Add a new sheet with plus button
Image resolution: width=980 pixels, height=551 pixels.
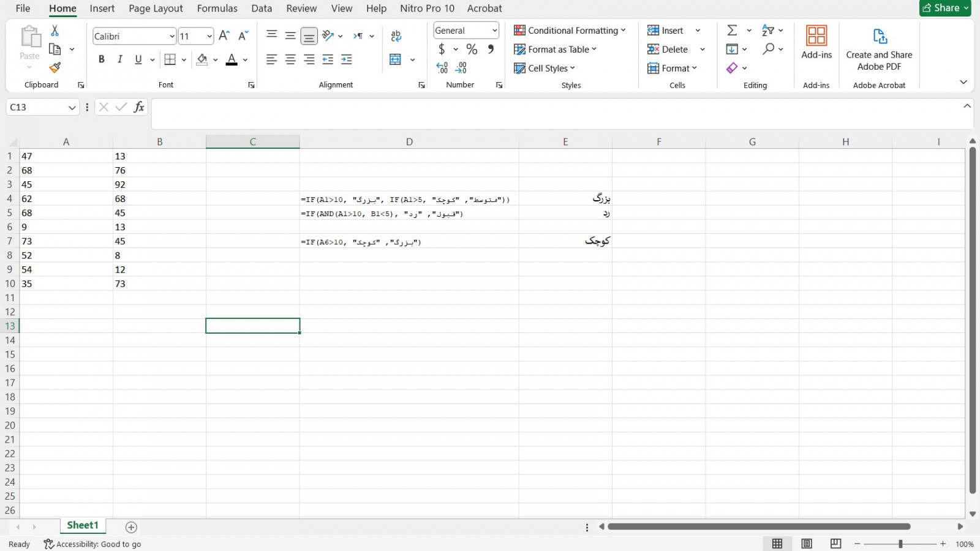pos(131,527)
